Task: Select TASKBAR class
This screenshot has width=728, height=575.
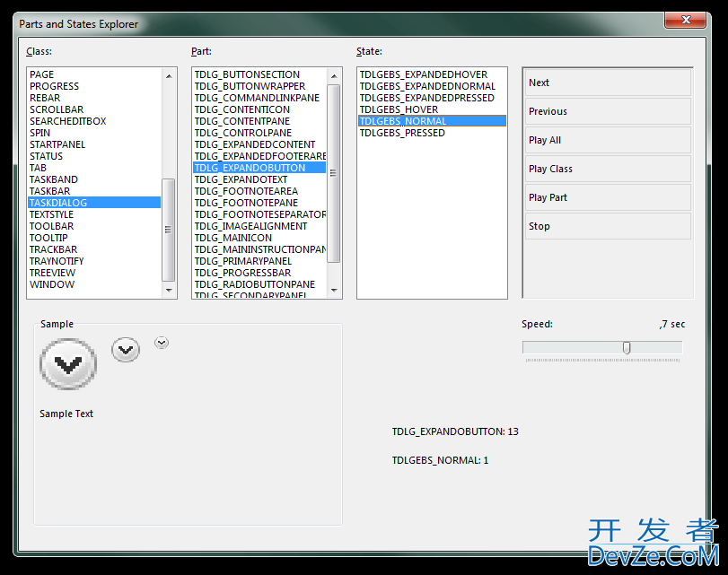Action: [95, 191]
